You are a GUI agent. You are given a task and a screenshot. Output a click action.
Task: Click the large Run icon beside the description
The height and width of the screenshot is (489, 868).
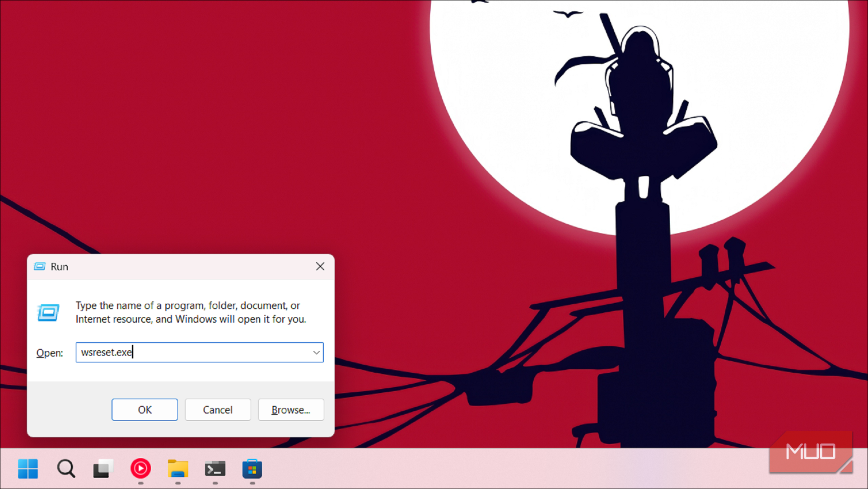click(x=48, y=312)
